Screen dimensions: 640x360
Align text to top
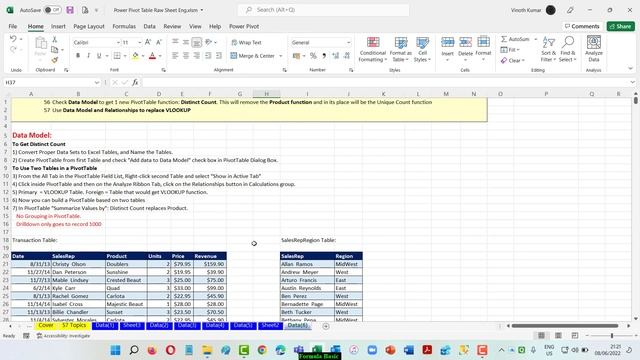175,42
